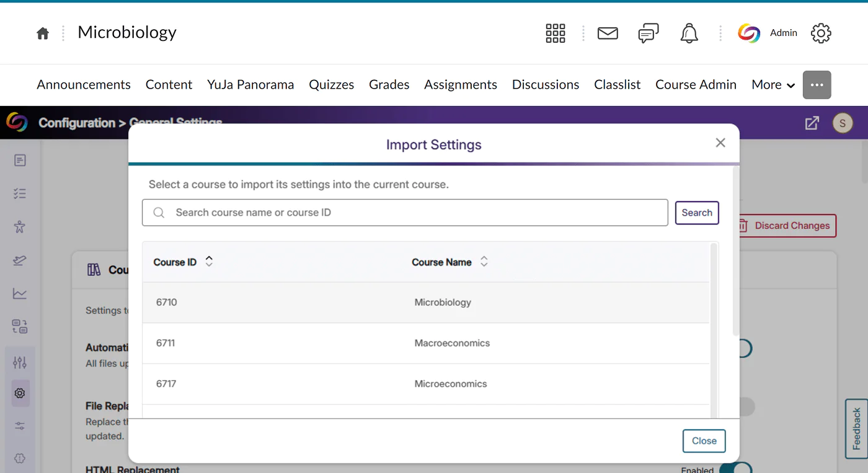Click the home icon beside Microbiology
868x473 pixels.
[x=43, y=33]
